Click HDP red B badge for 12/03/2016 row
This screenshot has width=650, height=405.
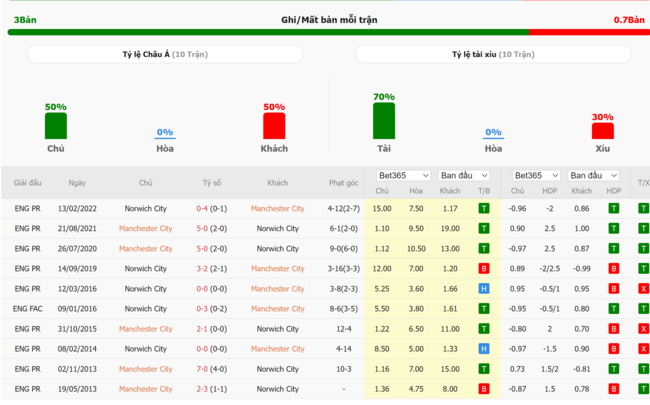(614, 289)
